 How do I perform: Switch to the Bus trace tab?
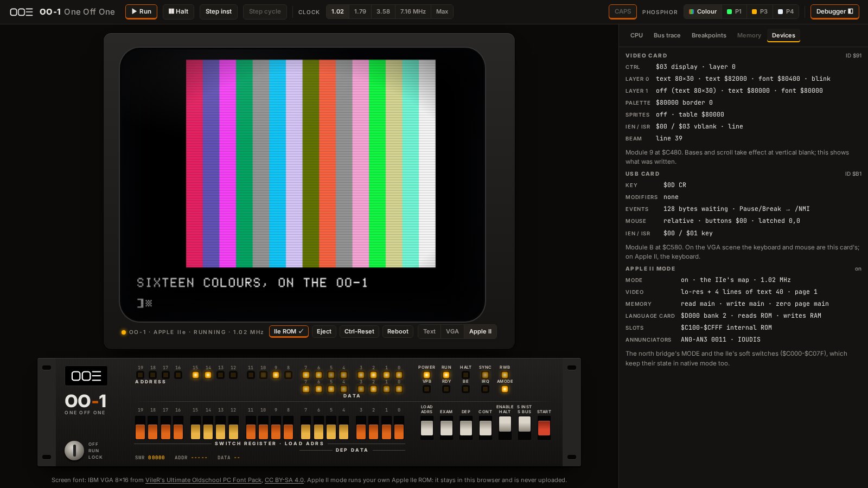point(667,35)
